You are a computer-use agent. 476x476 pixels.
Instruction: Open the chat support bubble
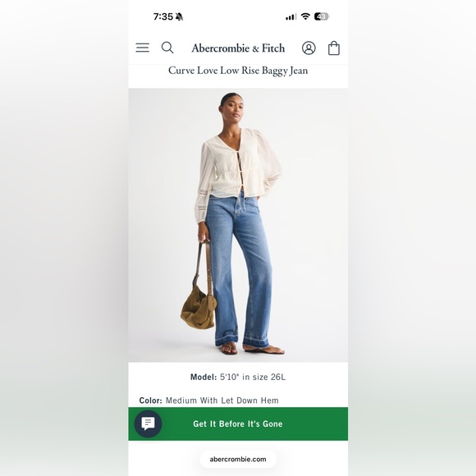tap(149, 423)
